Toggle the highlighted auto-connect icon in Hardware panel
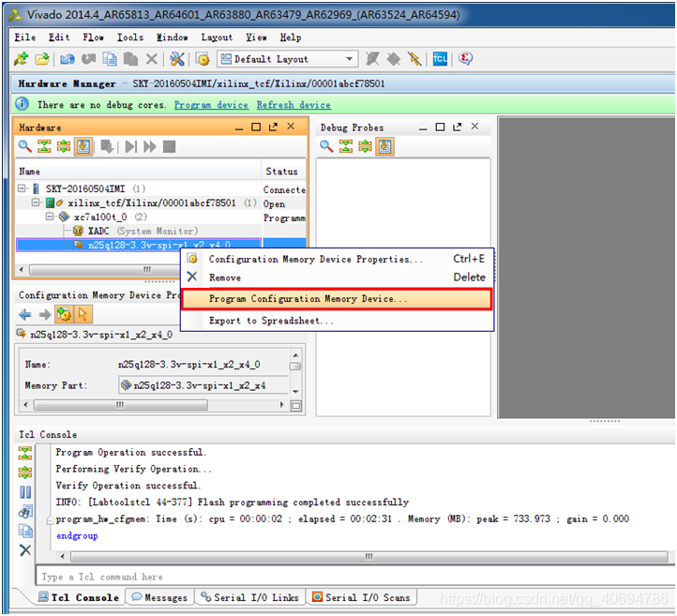The image size is (677, 616). coord(83,146)
